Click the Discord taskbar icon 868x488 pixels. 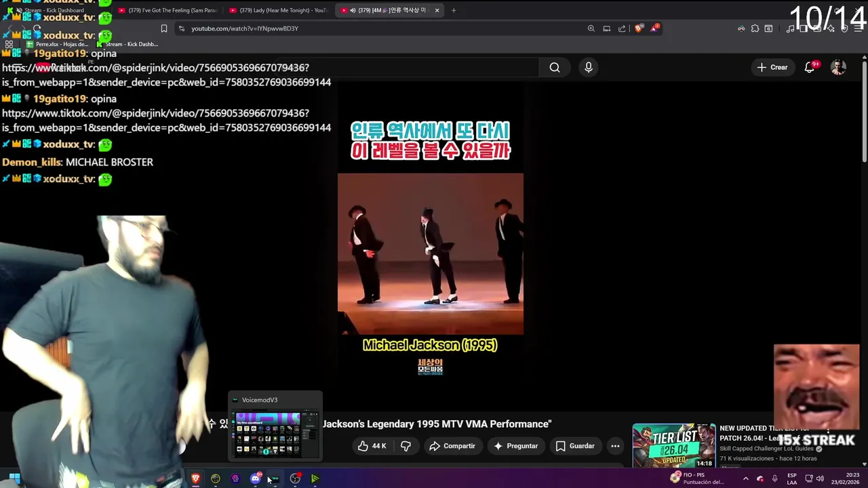pos(256,479)
